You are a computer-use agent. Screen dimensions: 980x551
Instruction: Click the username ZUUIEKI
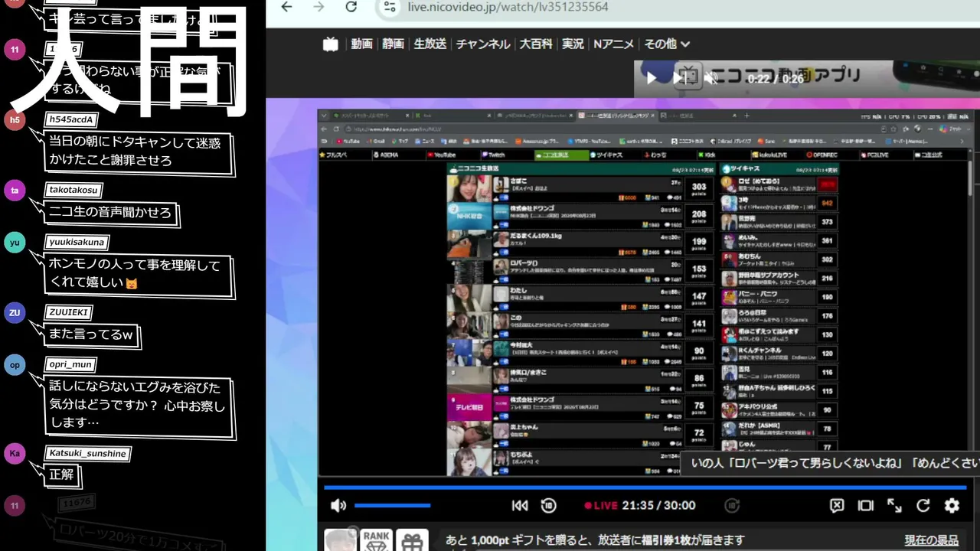[69, 312]
